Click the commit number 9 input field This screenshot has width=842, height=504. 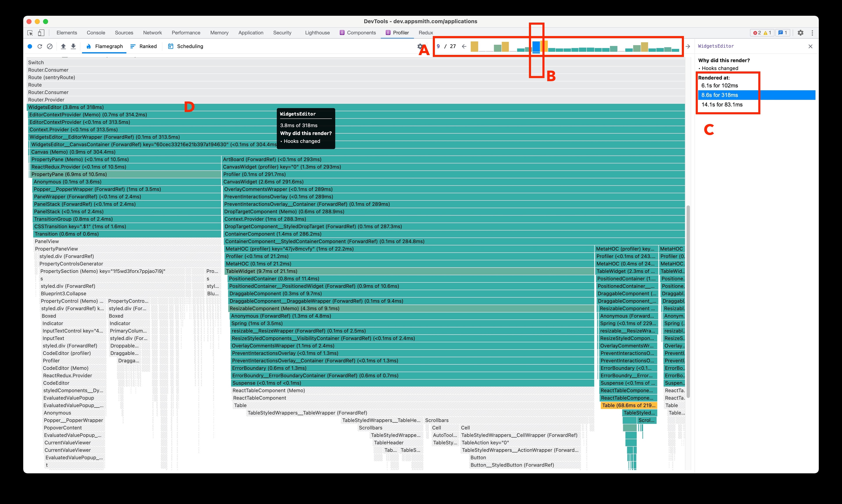[438, 46]
